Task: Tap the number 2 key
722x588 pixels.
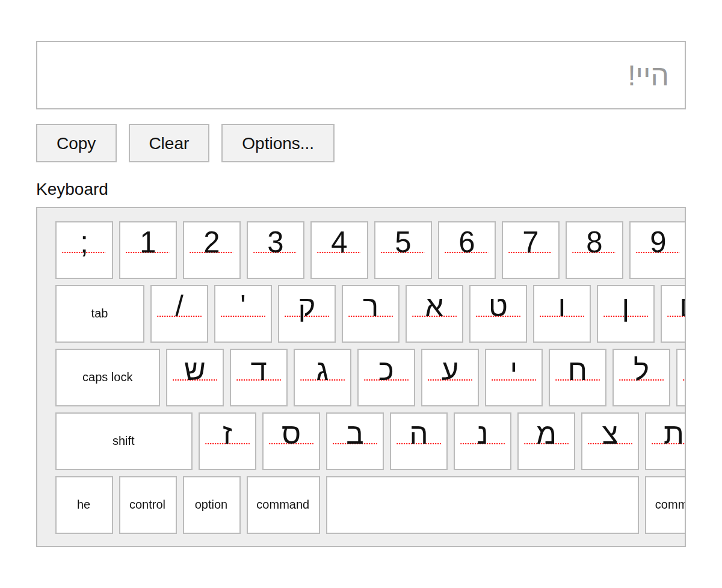Action: 212,250
